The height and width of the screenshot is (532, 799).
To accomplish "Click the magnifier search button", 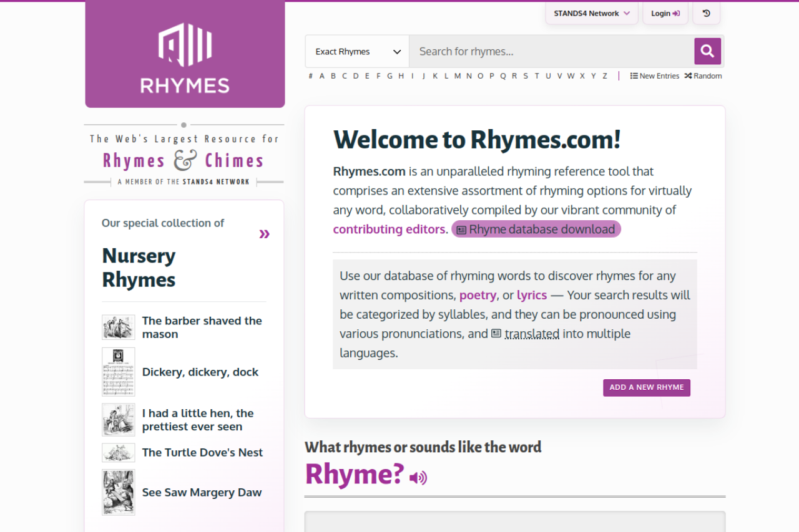I will click(707, 51).
